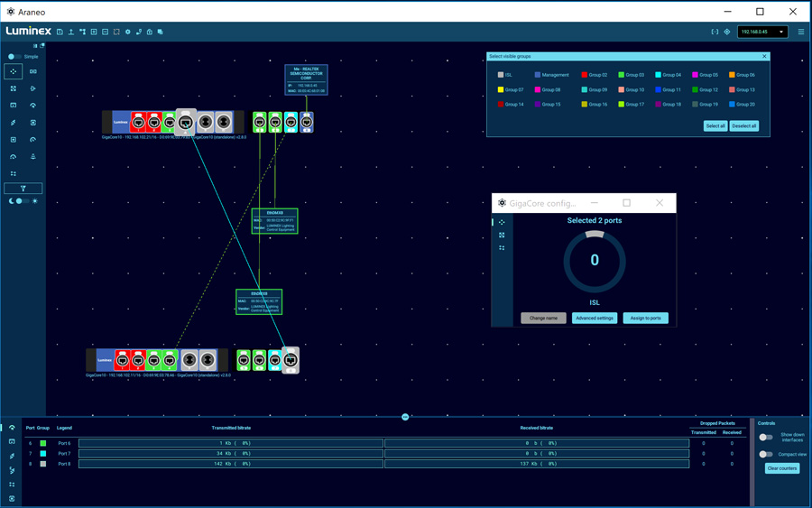Click the Me - REALTEK SEMICONDUCTOR node
Viewport: 812px width, 508px height.
pyautogui.click(x=306, y=79)
